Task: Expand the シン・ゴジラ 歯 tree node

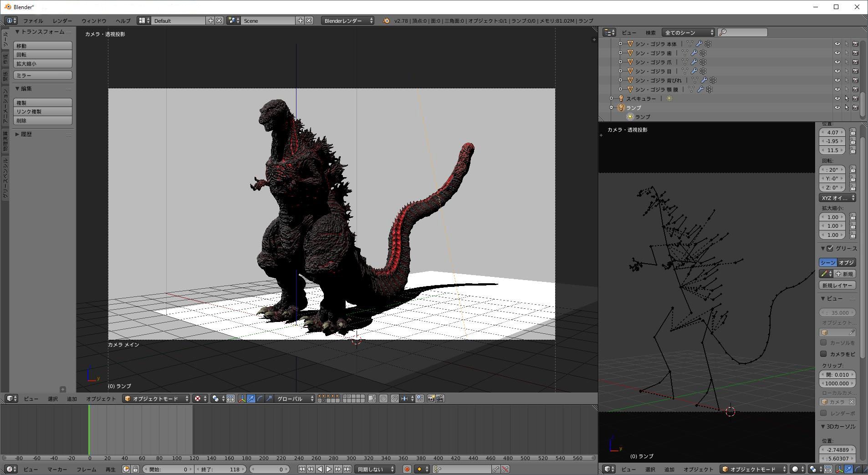Action: click(x=620, y=53)
